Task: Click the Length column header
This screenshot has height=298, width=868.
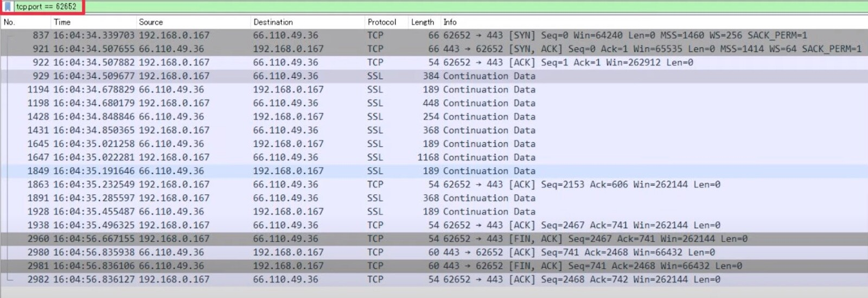Action: point(422,22)
